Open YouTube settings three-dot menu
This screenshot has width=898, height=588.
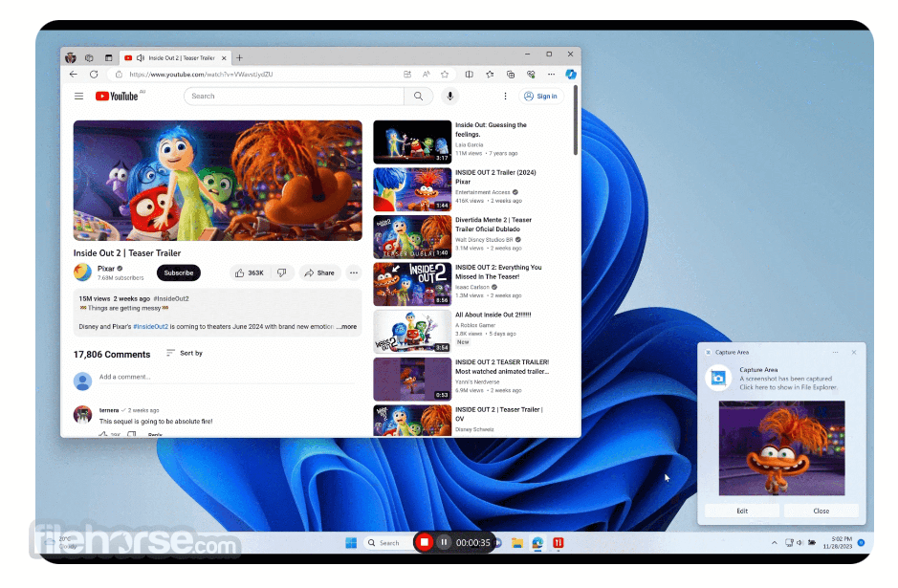[x=505, y=97]
